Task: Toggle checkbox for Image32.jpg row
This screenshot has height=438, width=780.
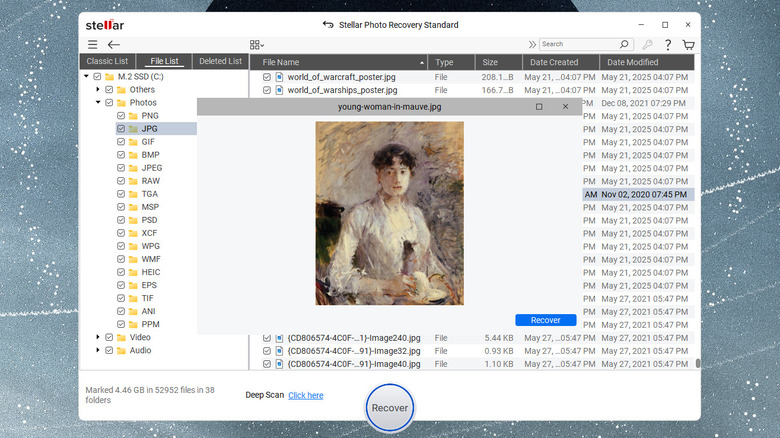Action: 267,351
